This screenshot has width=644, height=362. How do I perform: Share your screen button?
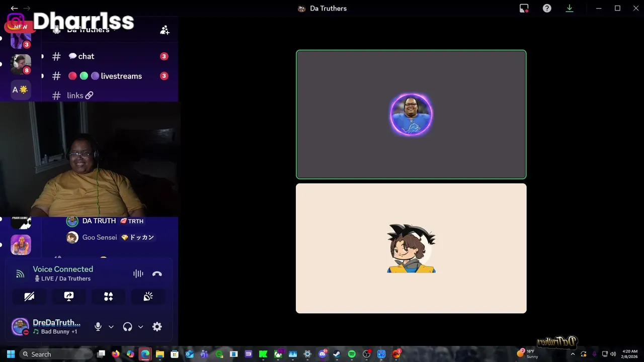coord(69,297)
